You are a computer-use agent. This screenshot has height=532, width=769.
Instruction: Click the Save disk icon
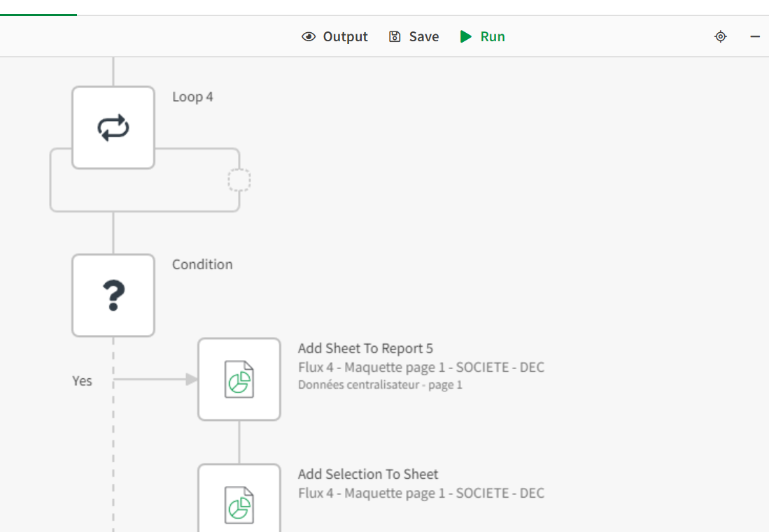click(x=394, y=36)
